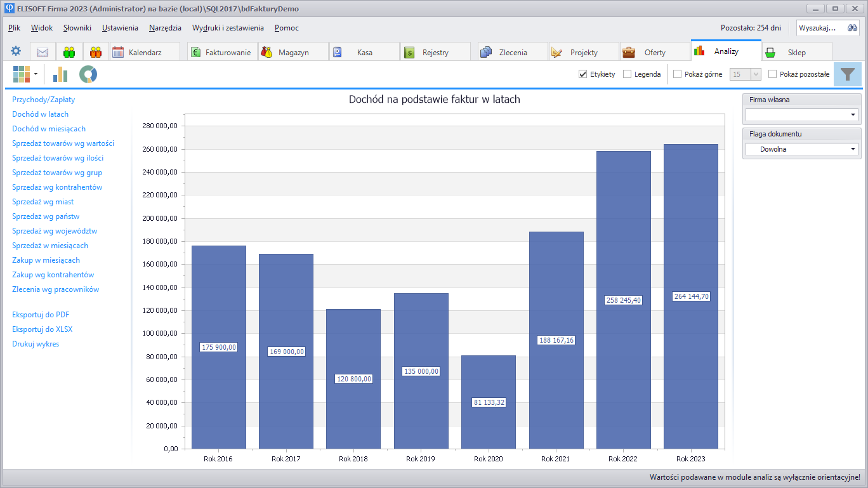This screenshot has width=868, height=488.
Task: Open Zakup w miesiącach
Action: [46, 260]
